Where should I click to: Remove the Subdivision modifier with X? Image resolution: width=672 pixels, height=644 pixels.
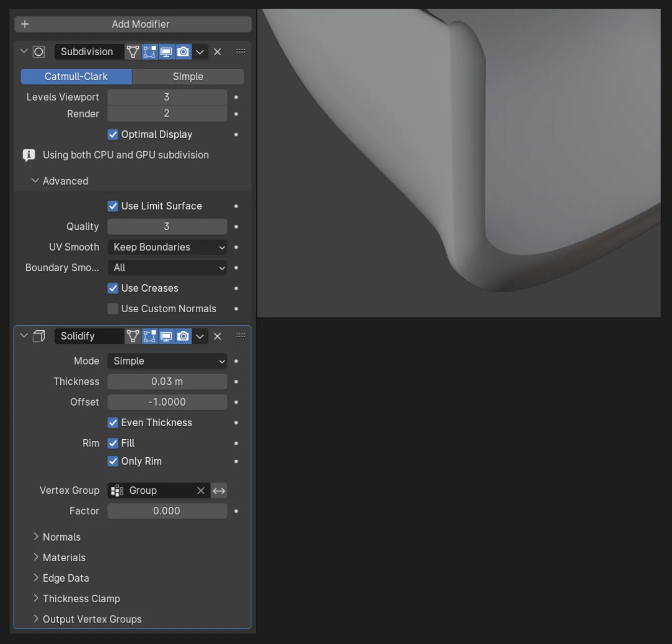tap(217, 52)
